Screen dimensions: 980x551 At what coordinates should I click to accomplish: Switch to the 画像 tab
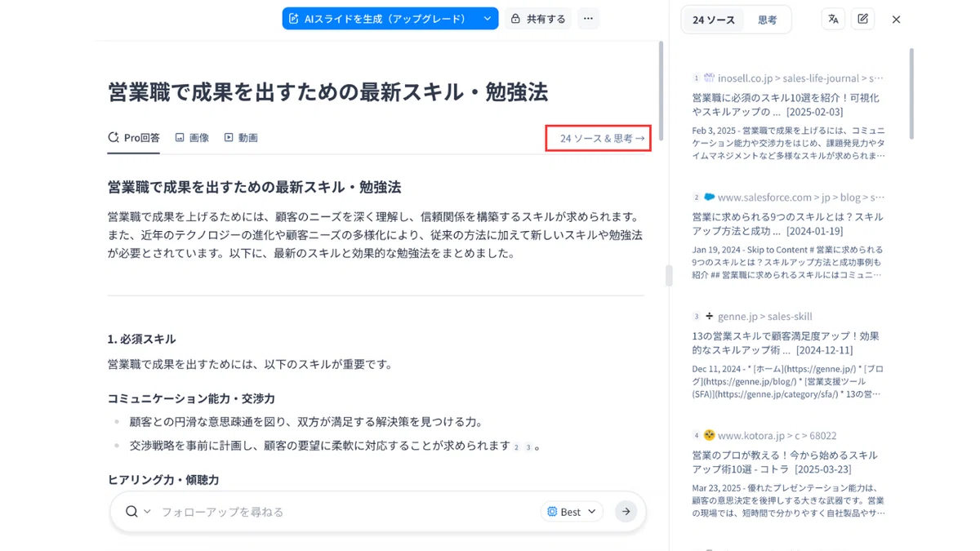[192, 137]
